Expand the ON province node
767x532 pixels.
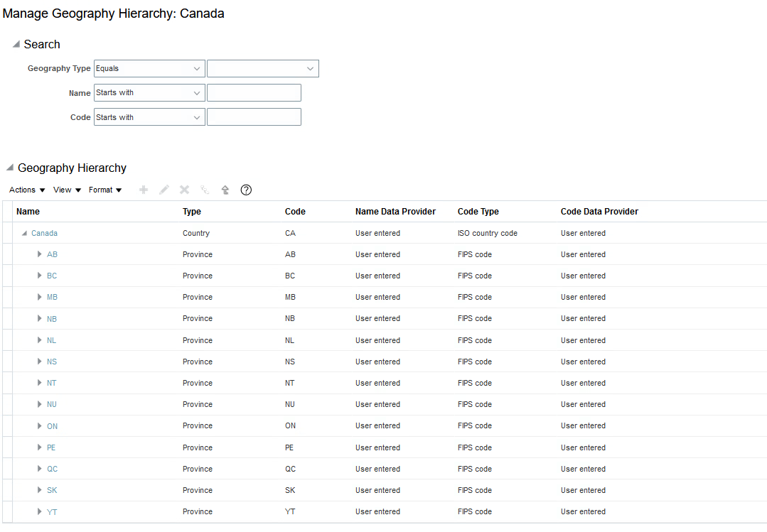pos(40,426)
